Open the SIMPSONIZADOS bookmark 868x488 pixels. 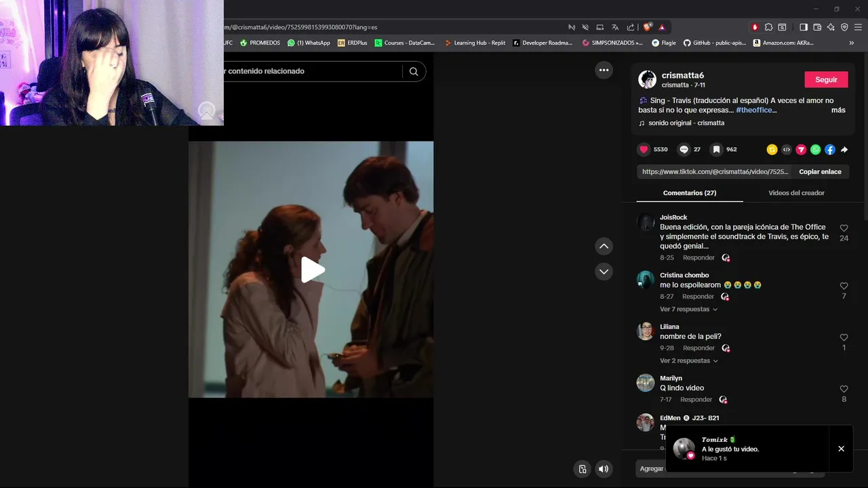click(x=612, y=43)
